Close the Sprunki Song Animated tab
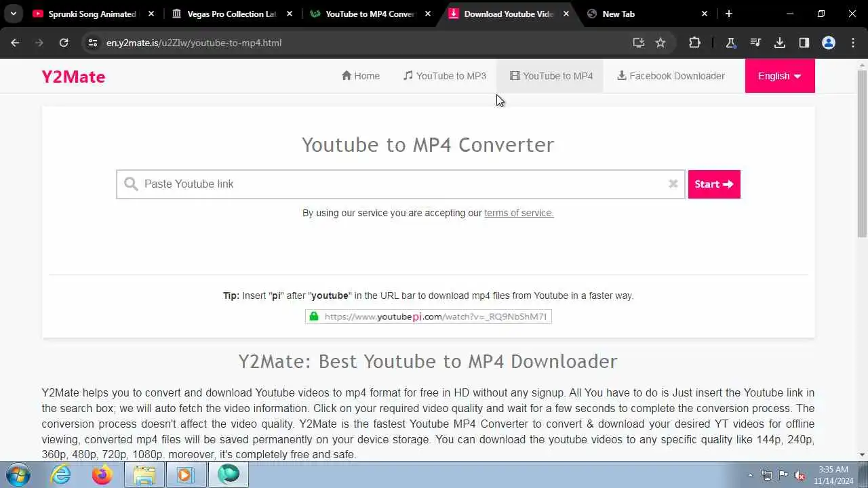 click(151, 14)
